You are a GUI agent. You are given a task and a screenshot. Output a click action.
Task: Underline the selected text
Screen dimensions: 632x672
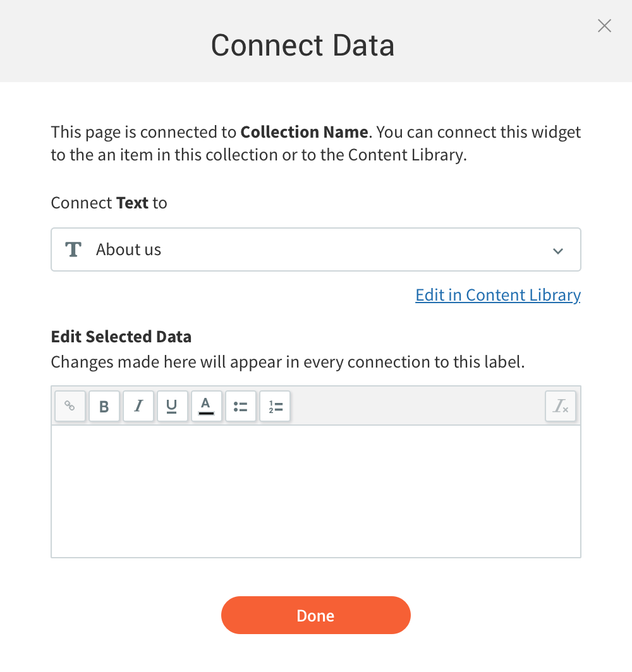click(173, 406)
